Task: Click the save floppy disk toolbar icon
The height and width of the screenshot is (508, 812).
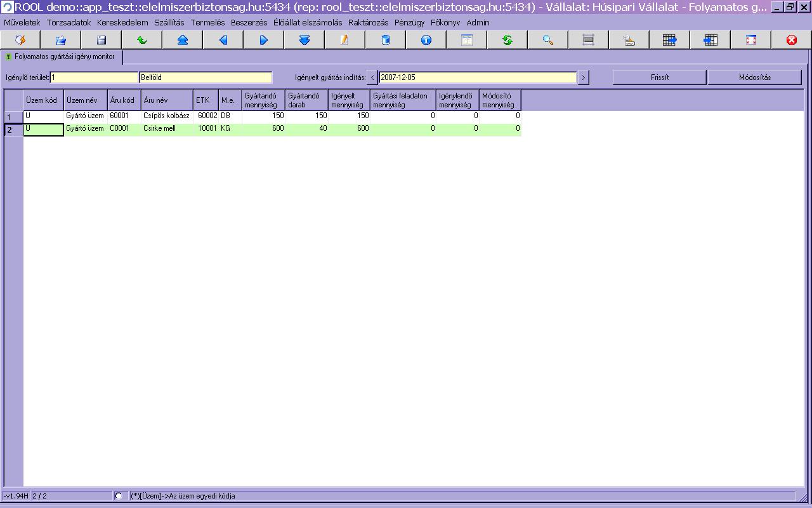Action: point(101,40)
